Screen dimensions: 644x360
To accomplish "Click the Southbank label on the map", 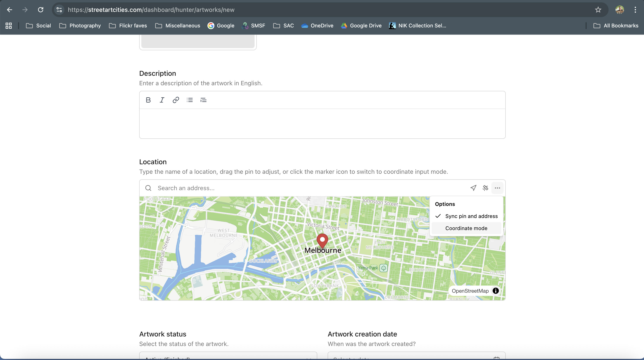I will pos(325,286).
